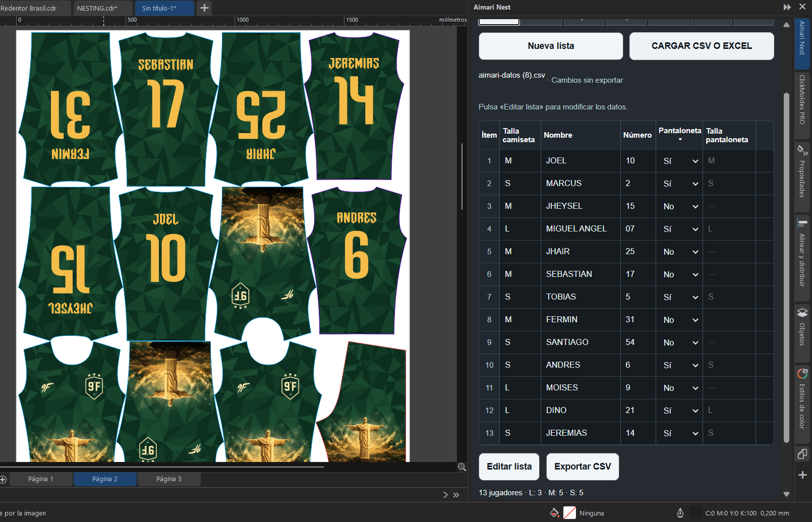The height and width of the screenshot is (522, 812).
Task: Open the Pantaloneta dropdown for SEBASTIAN
Action: pyautogui.click(x=679, y=274)
